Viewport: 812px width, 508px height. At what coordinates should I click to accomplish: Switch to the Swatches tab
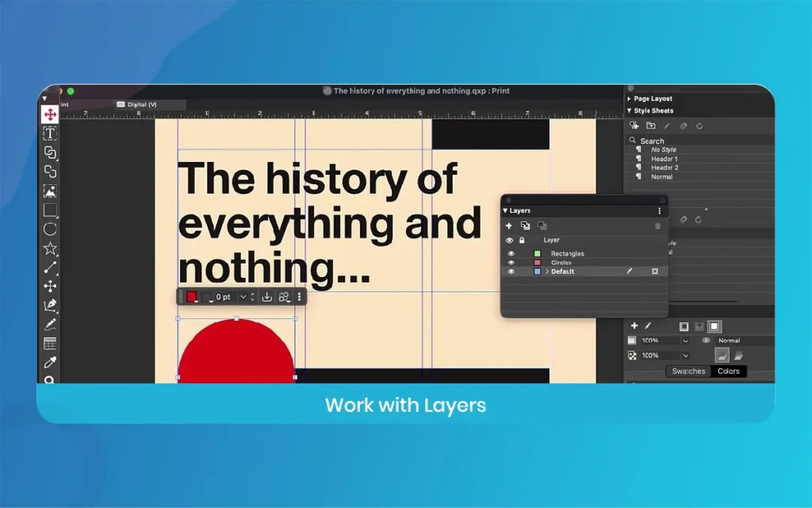pyautogui.click(x=688, y=371)
